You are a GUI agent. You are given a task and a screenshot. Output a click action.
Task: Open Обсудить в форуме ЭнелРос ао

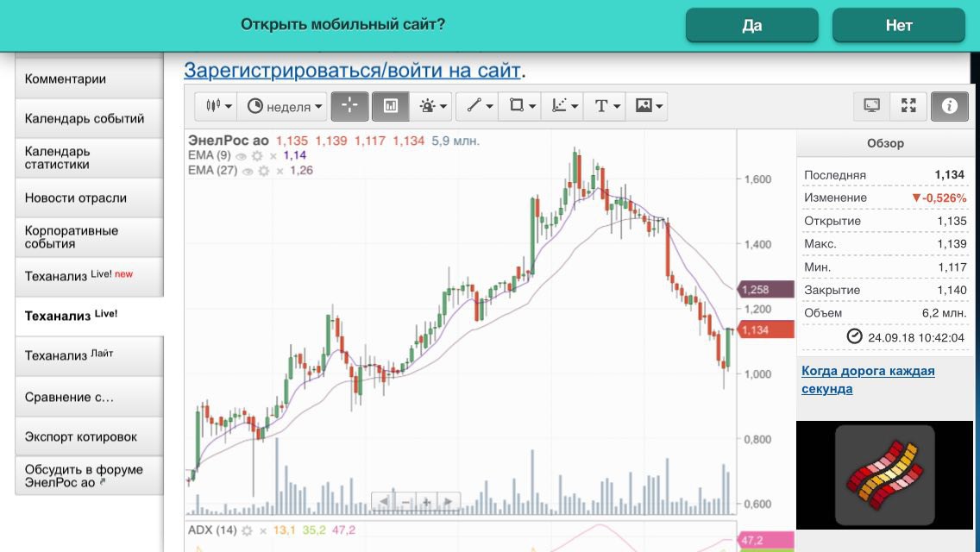click(90, 475)
